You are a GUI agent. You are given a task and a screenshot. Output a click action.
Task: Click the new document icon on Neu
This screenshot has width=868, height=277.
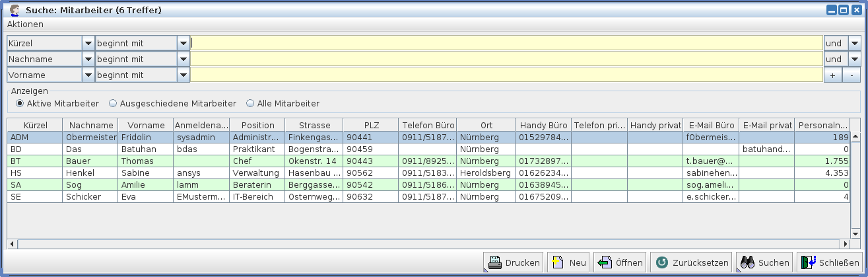pos(558,262)
